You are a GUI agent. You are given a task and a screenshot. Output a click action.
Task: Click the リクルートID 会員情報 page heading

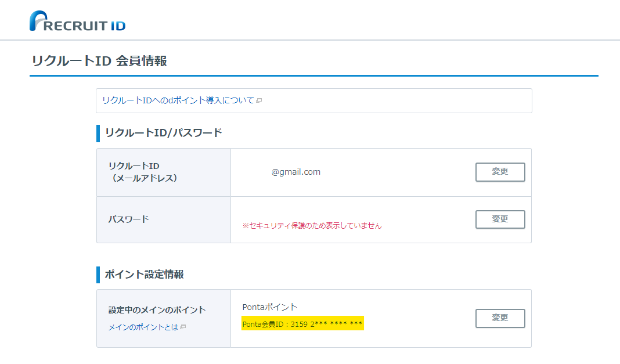[x=99, y=61]
